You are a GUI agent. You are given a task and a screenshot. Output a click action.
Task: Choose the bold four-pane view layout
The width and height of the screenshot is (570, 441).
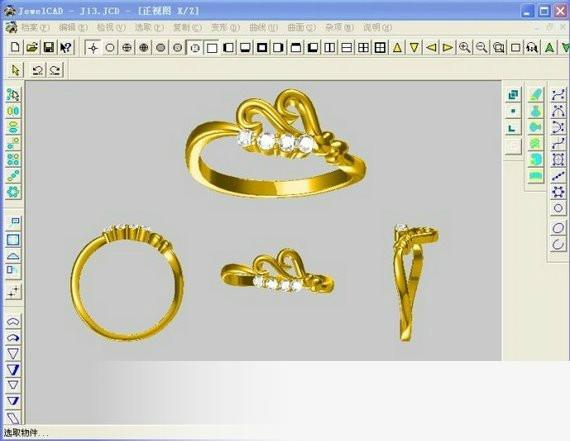(380, 48)
